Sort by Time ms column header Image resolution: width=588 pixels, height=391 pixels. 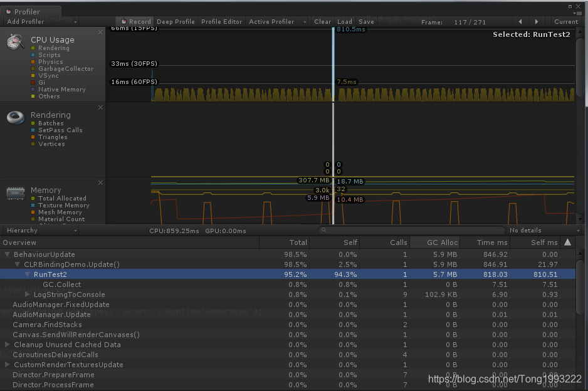tap(485, 242)
